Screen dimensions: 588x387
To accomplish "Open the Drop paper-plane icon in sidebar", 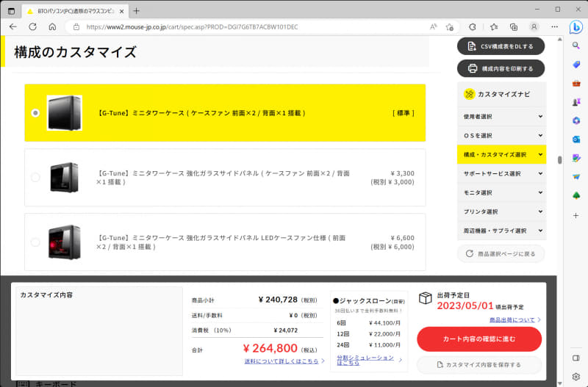I will (x=576, y=177).
